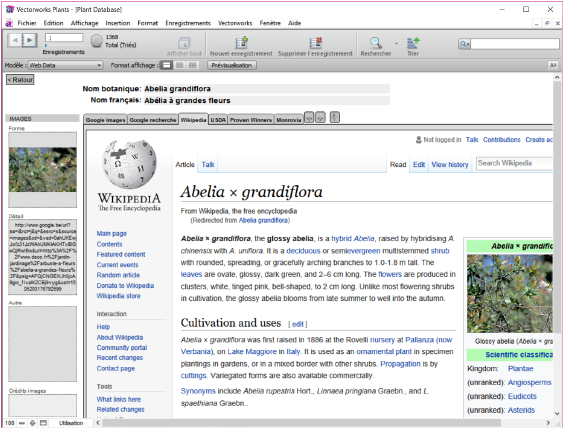This screenshot has width=564, height=430.
Task: Click the Retour button
Action: 20,80
